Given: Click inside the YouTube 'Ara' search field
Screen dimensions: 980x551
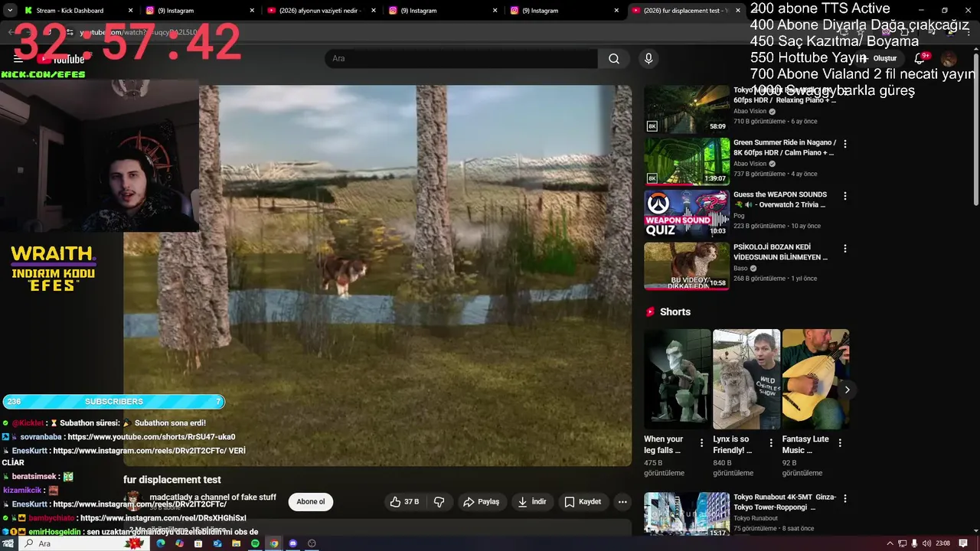Looking at the screenshot, I should (x=461, y=59).
